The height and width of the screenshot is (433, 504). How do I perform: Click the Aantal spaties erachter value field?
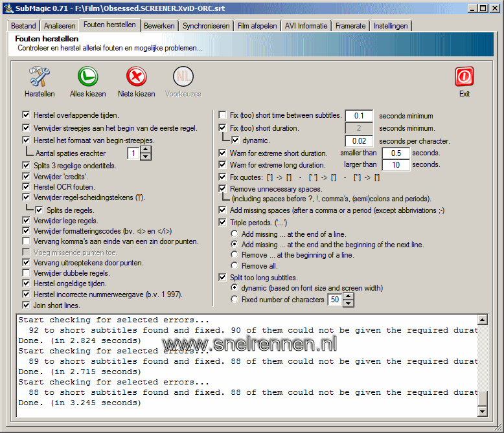[133, 153]
